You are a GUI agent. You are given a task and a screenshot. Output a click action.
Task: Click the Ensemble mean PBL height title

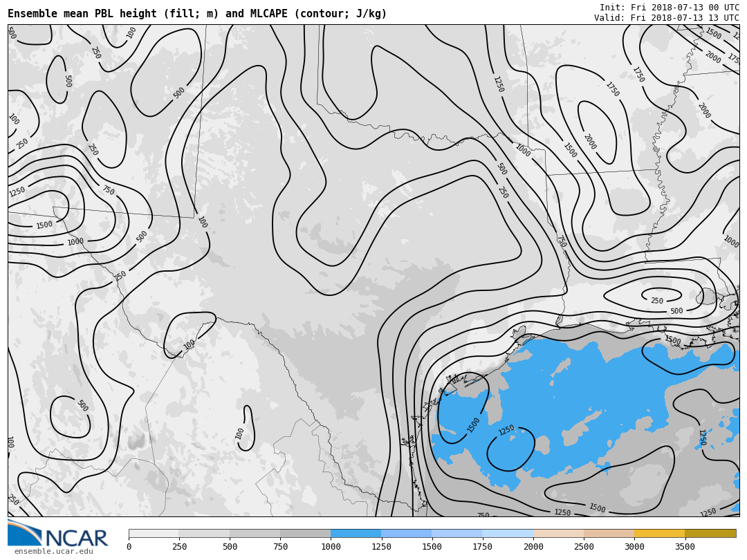point(197,14)
